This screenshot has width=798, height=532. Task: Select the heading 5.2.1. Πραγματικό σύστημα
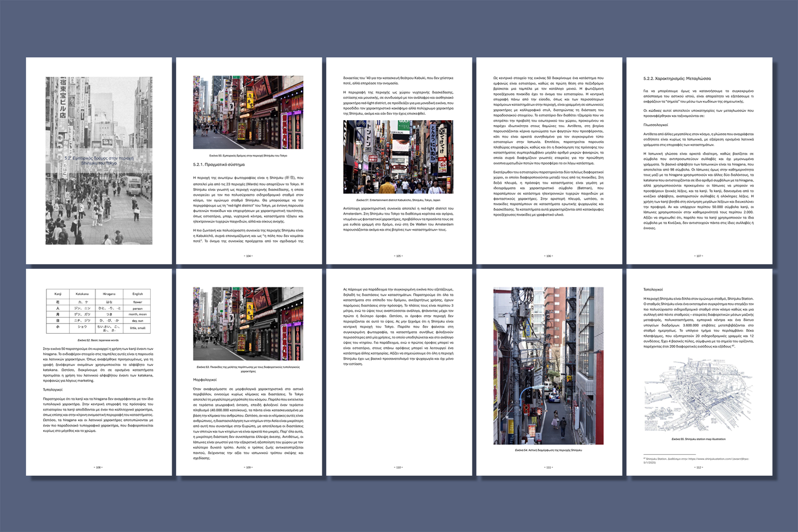point(219,165)
